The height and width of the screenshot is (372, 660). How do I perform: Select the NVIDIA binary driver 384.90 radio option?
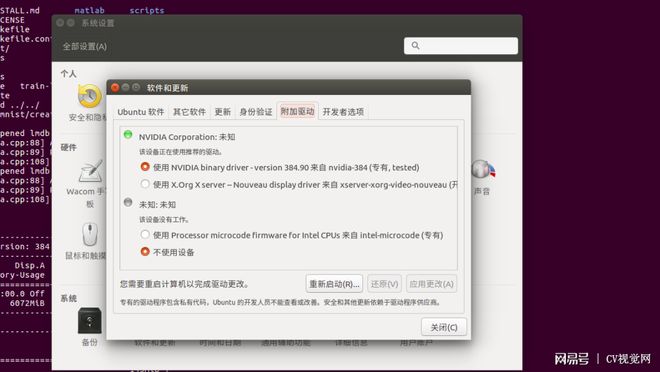click(145, 167)
